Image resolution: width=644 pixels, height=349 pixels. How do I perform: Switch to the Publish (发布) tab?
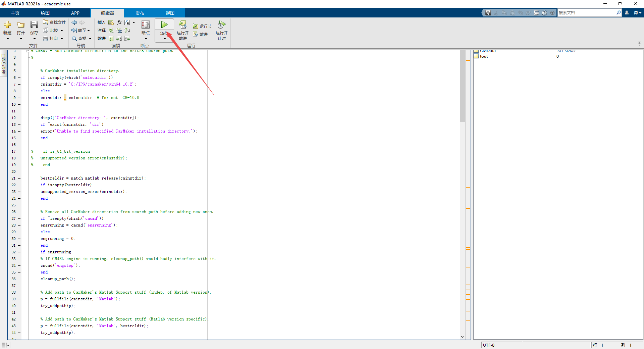coord(140,13)
